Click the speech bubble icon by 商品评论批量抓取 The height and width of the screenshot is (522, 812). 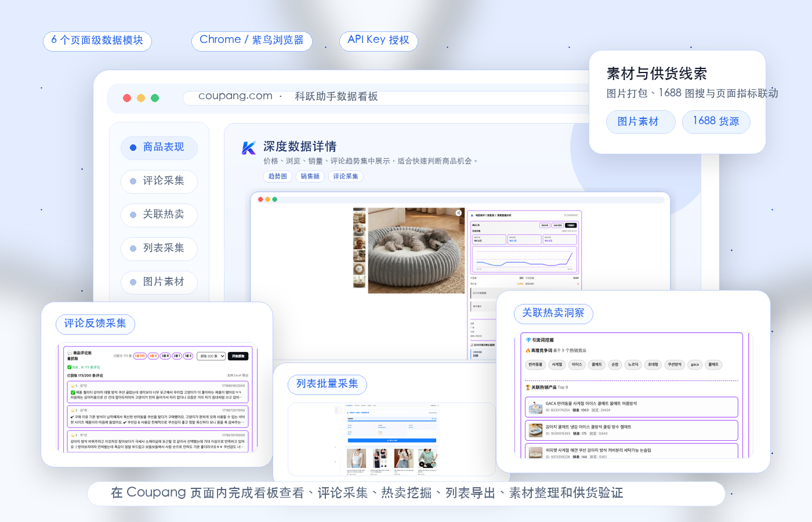[x=70, y=353]
